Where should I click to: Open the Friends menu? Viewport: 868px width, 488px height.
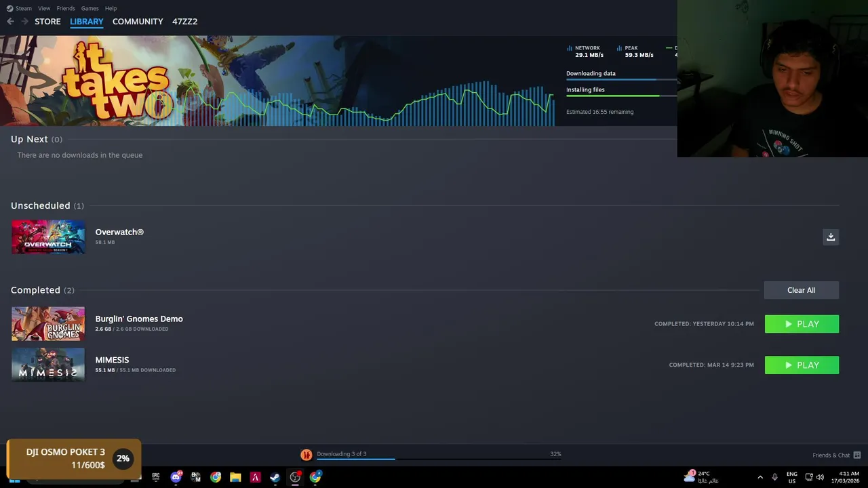click(x=66, y=8)
